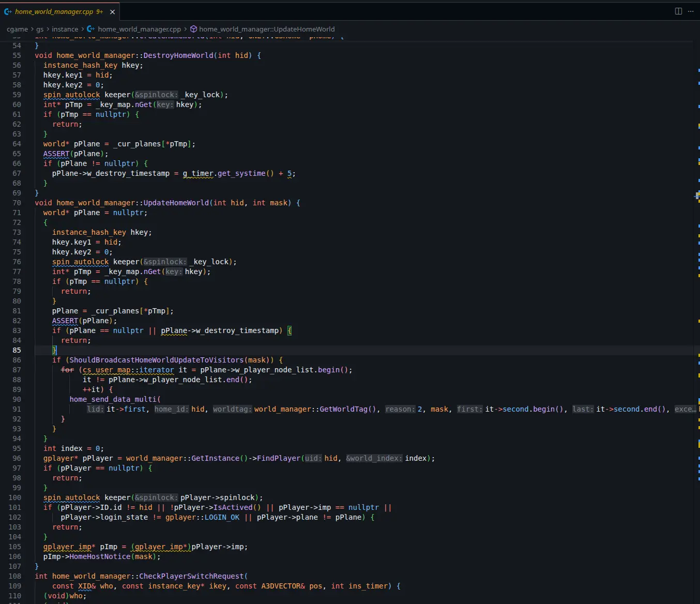Viewport: 700px width, 604px height.
Task: Click the instance_hash_key type on line 56
Action: click(x=80, y=65)
